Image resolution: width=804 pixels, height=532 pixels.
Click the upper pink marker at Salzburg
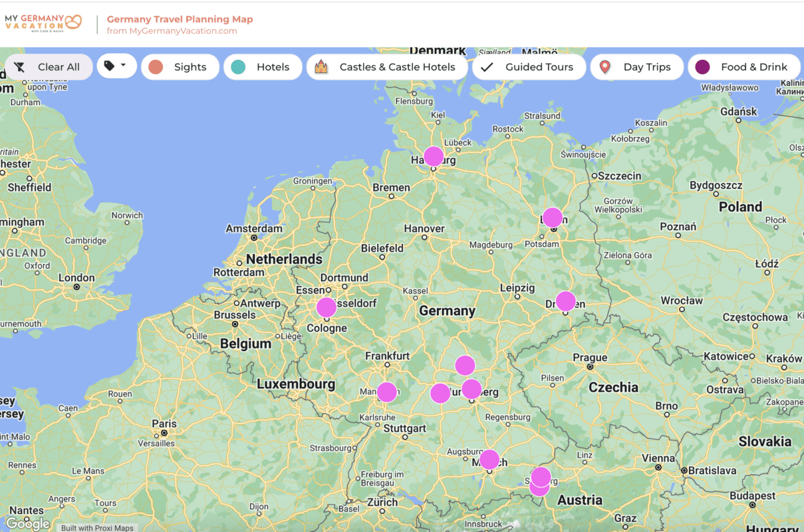(541, 476)
